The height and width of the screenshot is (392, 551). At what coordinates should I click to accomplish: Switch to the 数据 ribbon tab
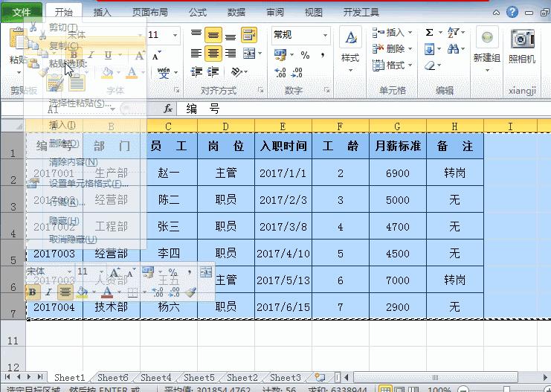click(236, 13)
